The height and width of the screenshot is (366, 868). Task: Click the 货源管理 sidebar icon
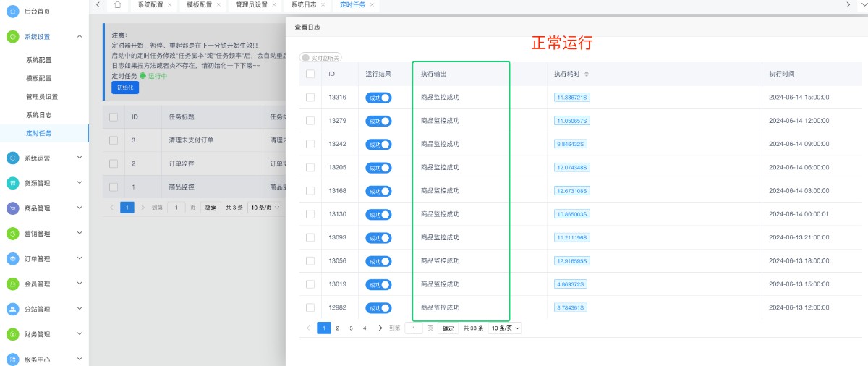click(12, 183)
